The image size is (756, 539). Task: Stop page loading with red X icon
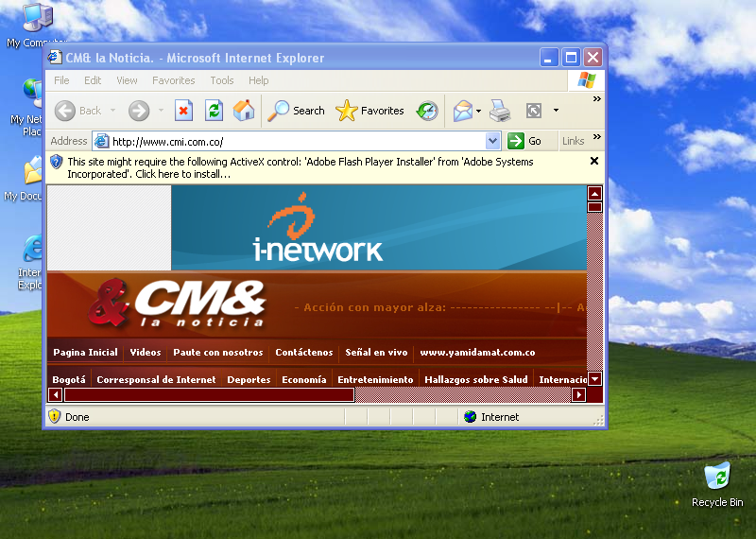tap(183, 111)
